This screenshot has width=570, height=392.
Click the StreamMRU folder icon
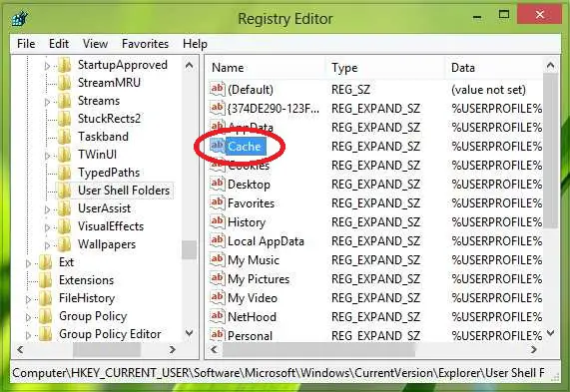coord(65,83)
